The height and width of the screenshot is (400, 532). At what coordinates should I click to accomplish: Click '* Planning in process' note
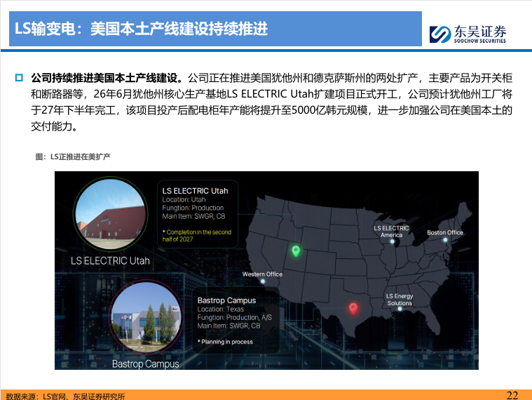click(225, 342)
